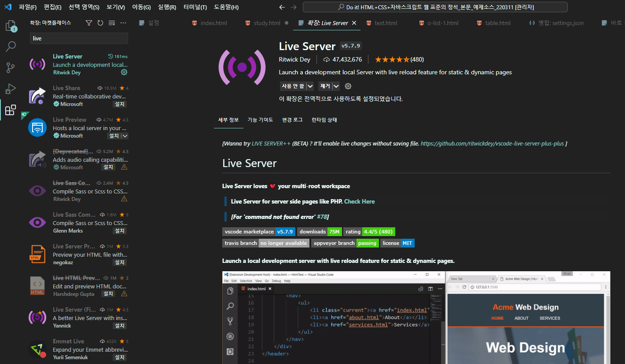
Task: Open the View menu
Action: [116, 7]
